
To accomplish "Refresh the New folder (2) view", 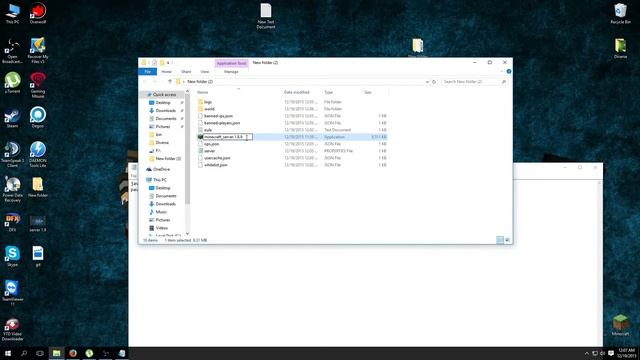I will point(434,82).
